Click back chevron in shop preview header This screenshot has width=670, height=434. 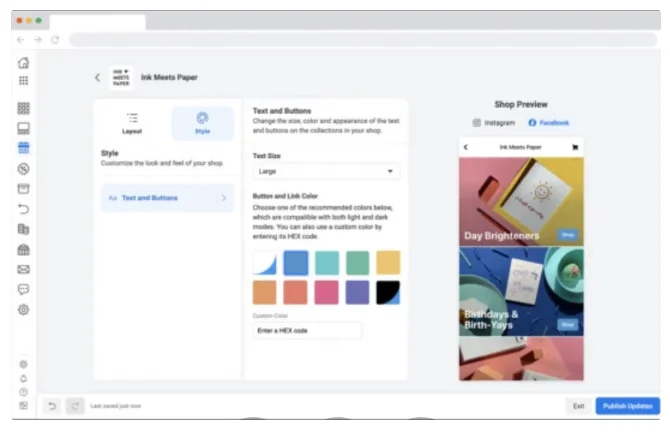[x=466, y=147]
